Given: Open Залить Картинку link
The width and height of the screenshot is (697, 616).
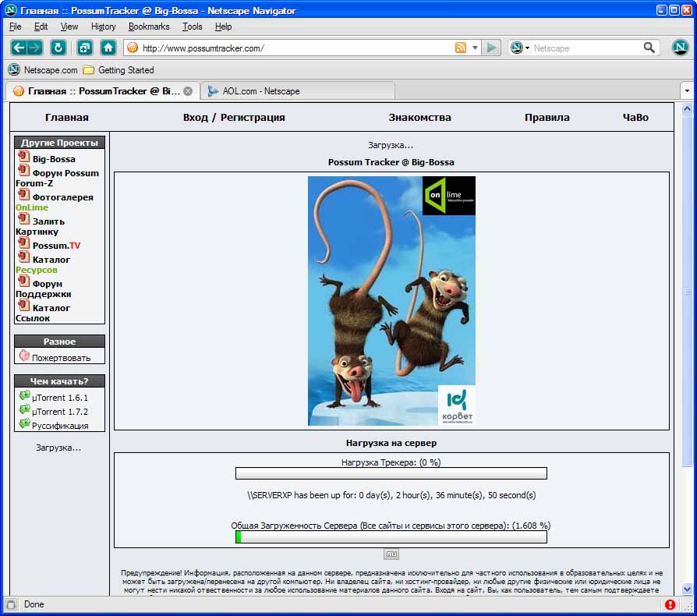Looking at the screenshot, I should [41, 226].
